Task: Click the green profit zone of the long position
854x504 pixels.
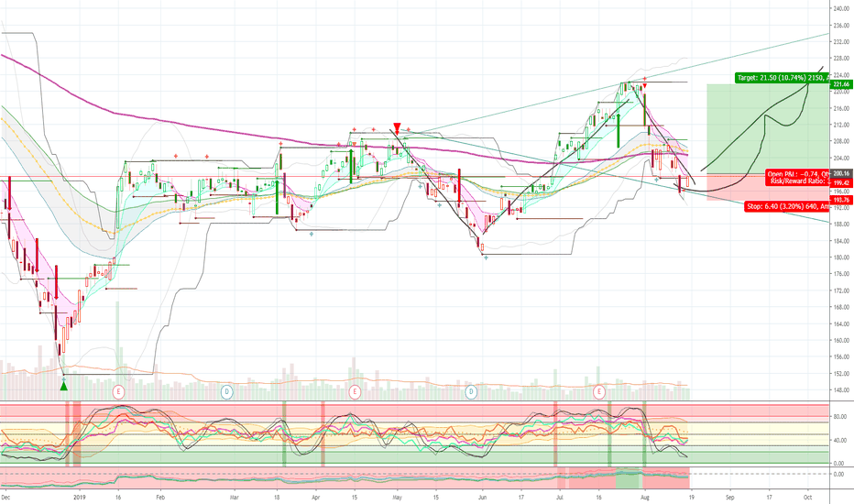Action: tap(768, 129)
